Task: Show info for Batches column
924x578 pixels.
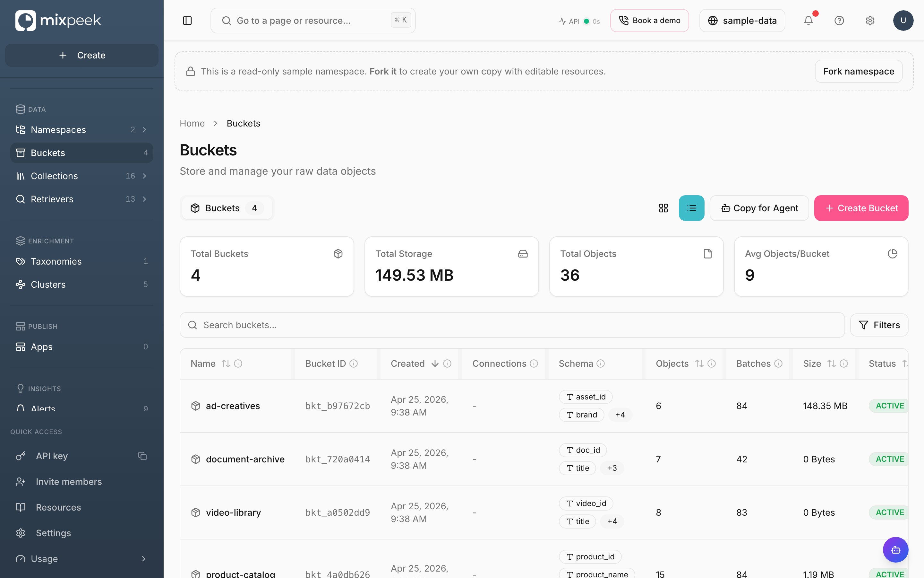Action: (778, 363)
